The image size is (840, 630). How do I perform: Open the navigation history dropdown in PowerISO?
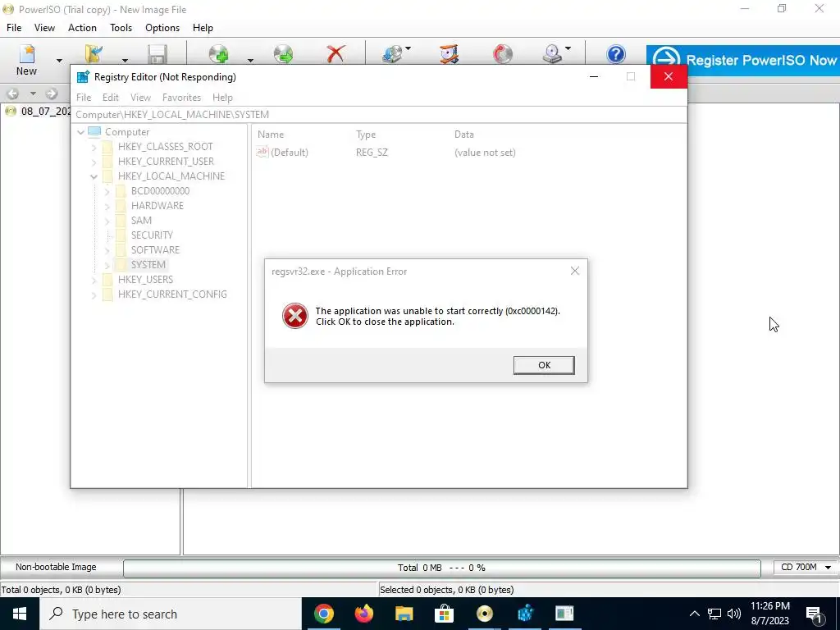pyautogui.click(x=33, y=94)
